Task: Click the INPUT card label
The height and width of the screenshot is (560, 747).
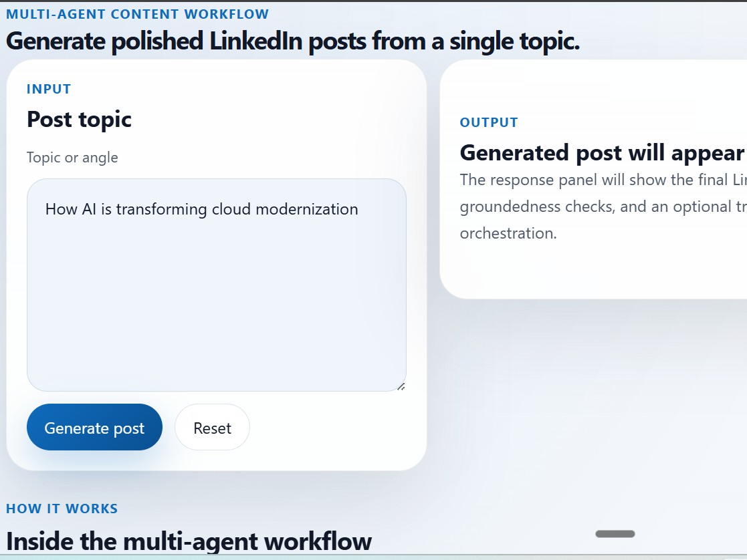Action: [x=49, y=89]
